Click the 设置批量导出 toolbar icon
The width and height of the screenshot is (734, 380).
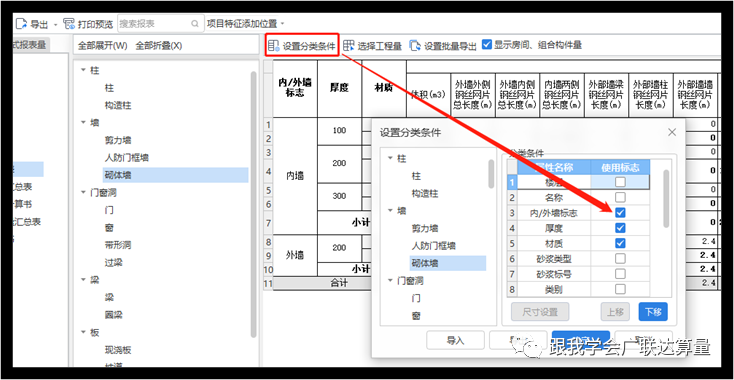pos(415,45)
